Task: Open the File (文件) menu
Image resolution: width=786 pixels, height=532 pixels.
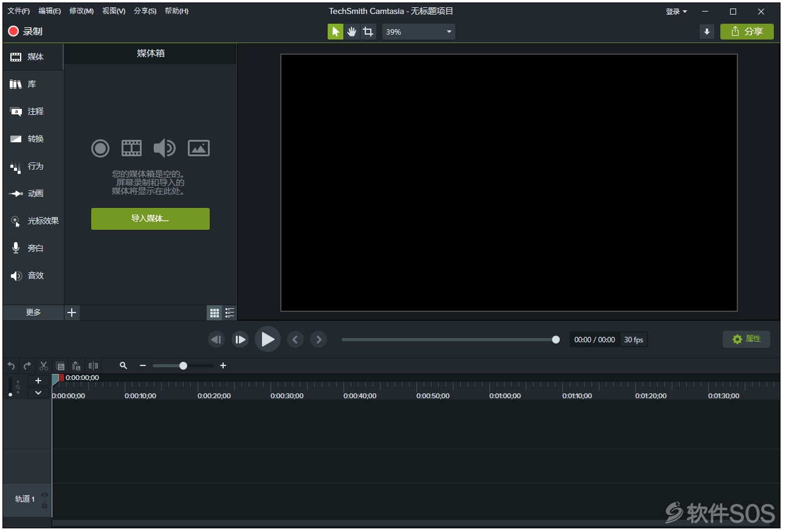Action: click(18, 11)
